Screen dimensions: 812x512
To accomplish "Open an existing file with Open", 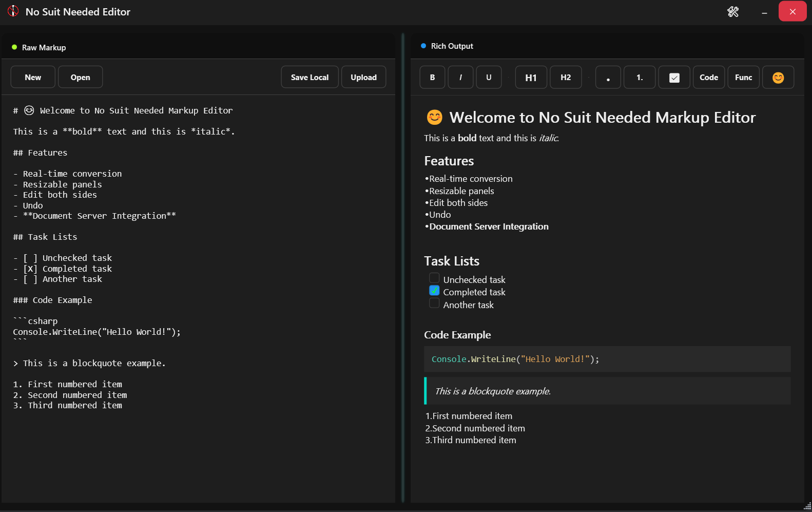I will point(80,77).
